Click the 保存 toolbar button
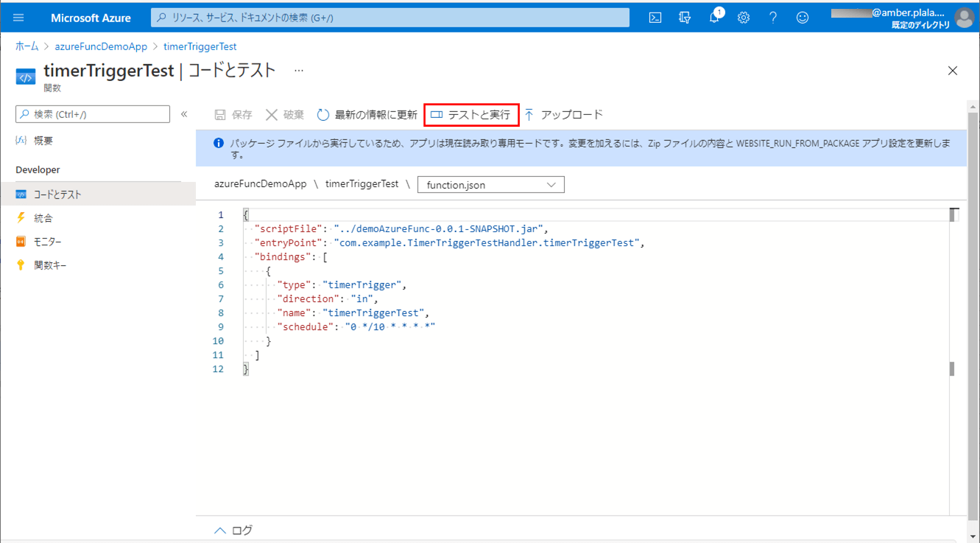Screen dimensions: 980x543 click(233, 115)
